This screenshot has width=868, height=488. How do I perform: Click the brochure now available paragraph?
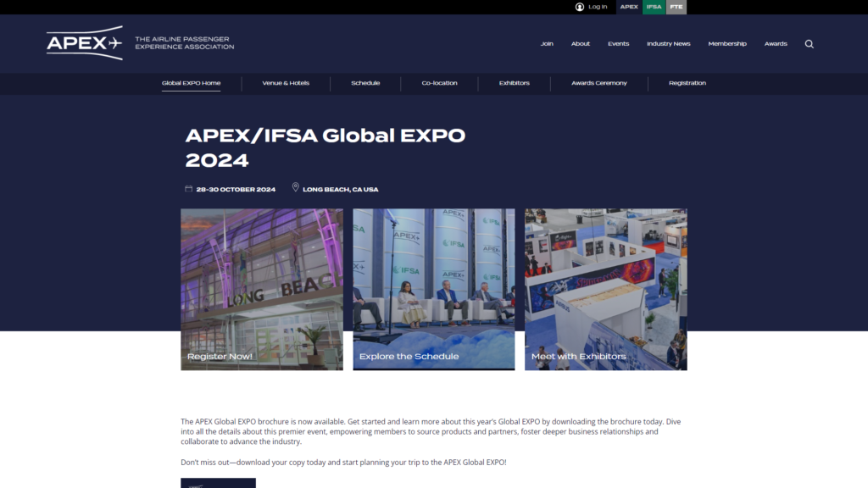[431, 431]
